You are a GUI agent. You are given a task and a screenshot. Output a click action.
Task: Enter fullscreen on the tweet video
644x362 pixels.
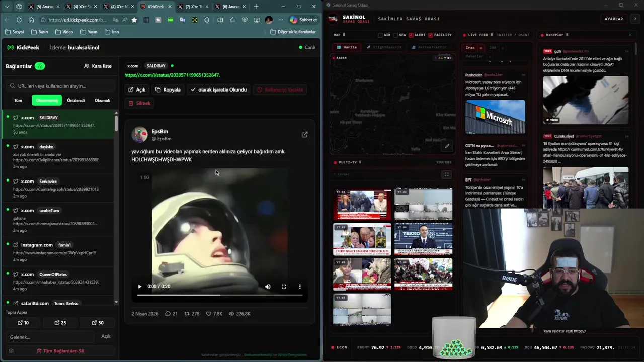(x=284, y=286)
